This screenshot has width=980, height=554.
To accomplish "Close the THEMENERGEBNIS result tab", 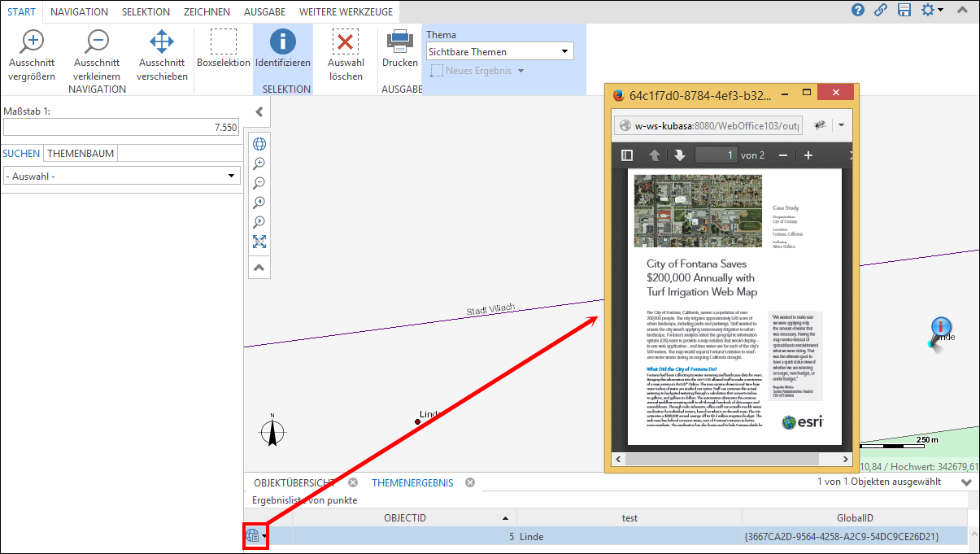I will click(x=469, y=482).
